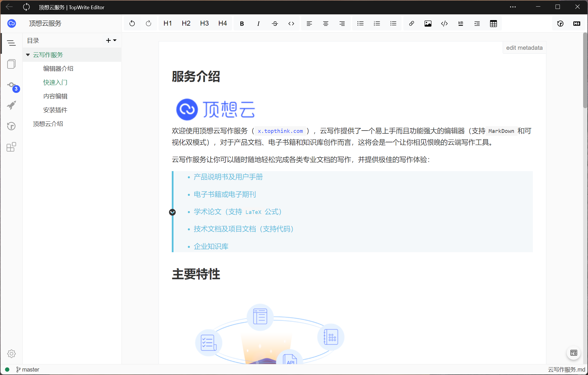This screenshot has width=588, height=375.
Task: Collapse the 云写作服务 tree node
Action: point(28,55)
